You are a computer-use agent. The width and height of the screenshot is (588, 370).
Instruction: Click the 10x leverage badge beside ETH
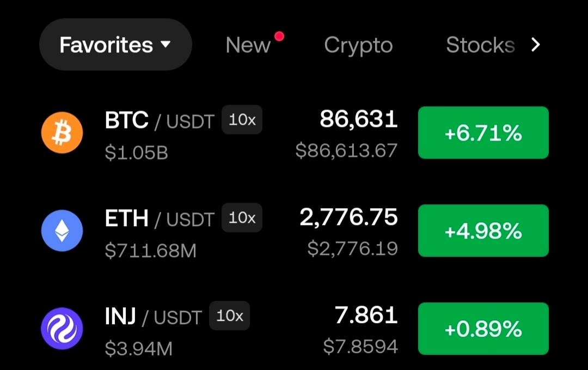(x=242, y=217)
